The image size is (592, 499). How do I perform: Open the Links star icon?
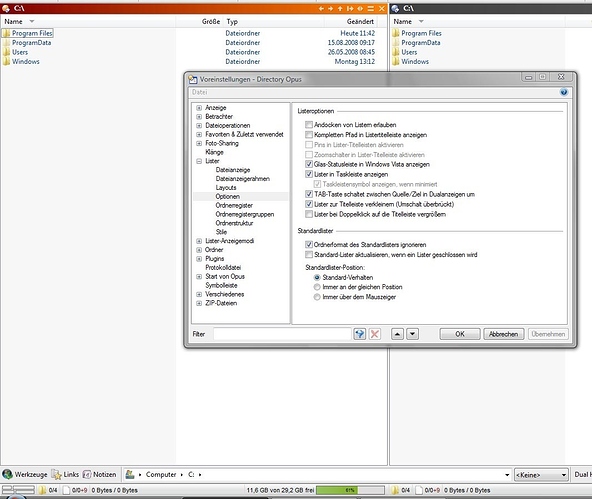[x=57, y=474]
